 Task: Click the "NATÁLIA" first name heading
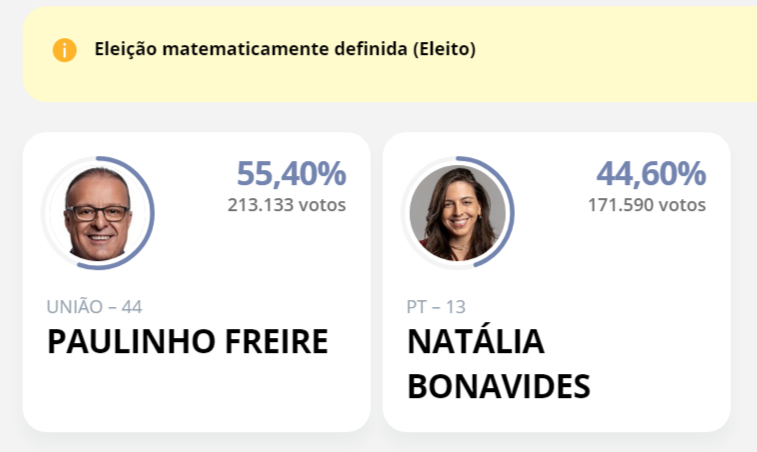pyautogui.click(x=476, y=342)
